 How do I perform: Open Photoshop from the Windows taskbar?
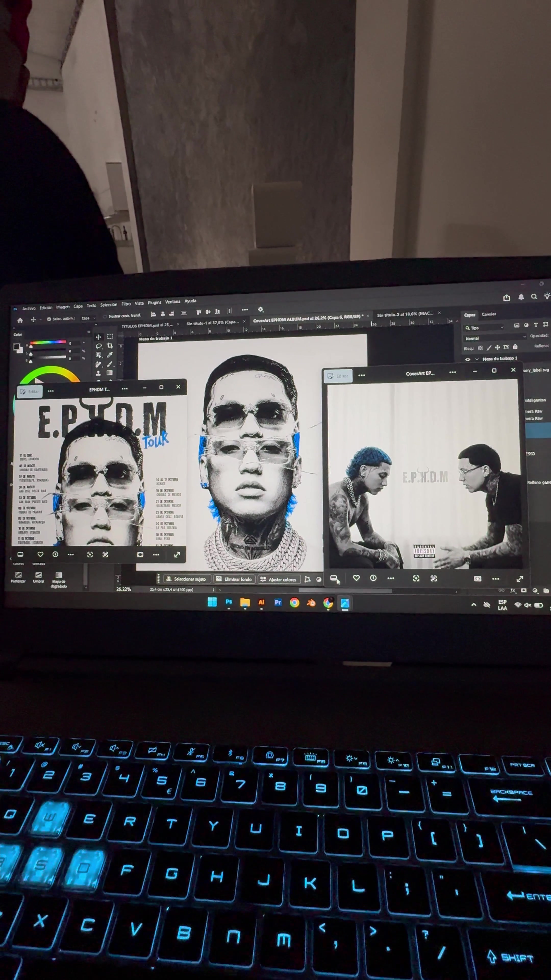coord(229,602)
